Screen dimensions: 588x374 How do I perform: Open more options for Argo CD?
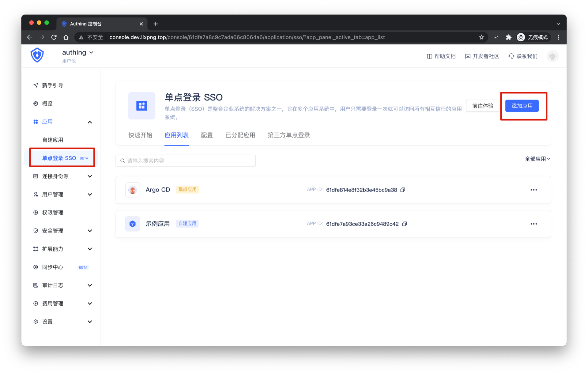(x=533, y=190)
